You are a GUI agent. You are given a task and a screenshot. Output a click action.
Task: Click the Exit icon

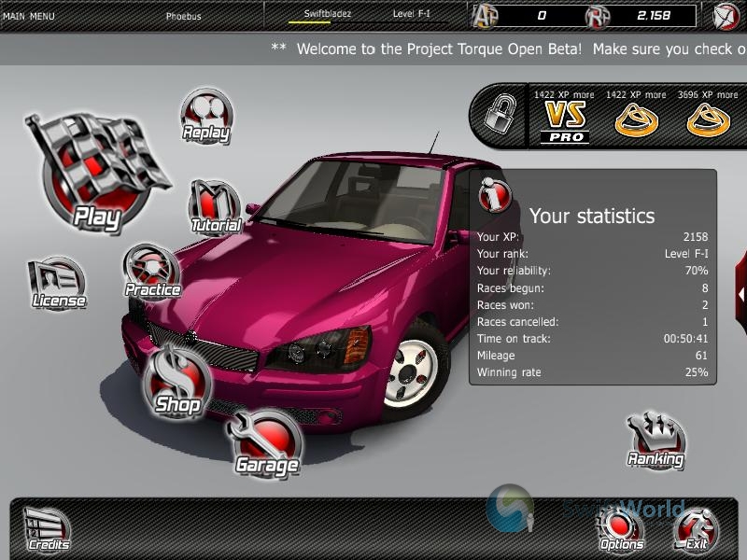(696, 529)
